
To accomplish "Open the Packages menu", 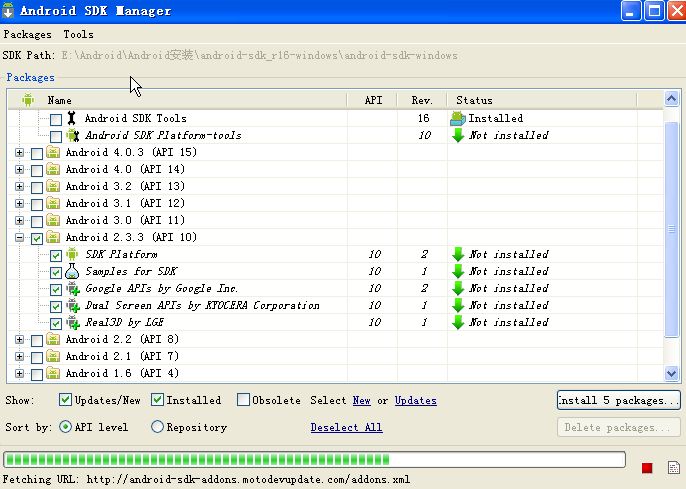I will [x=28, y=35].
